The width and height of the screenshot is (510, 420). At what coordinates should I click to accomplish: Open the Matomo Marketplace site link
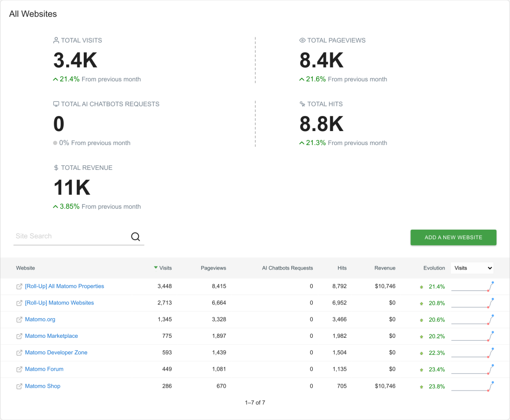coord(51,336)
